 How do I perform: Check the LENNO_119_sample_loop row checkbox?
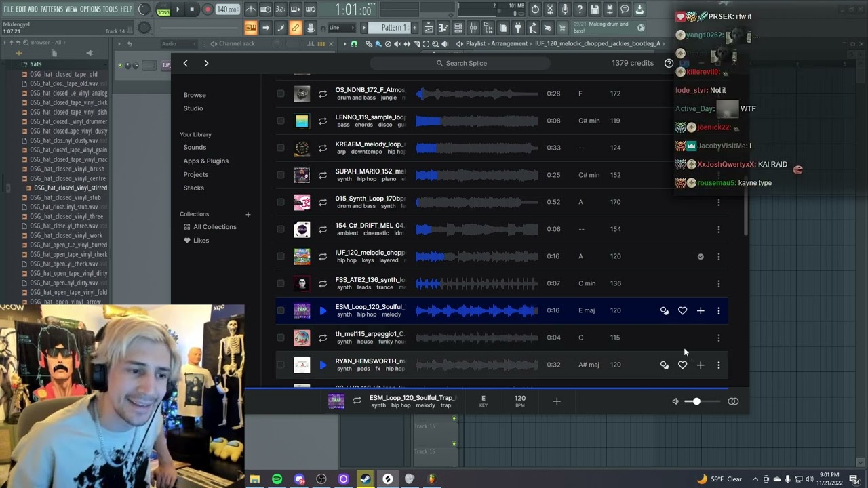tap(281, 121)
